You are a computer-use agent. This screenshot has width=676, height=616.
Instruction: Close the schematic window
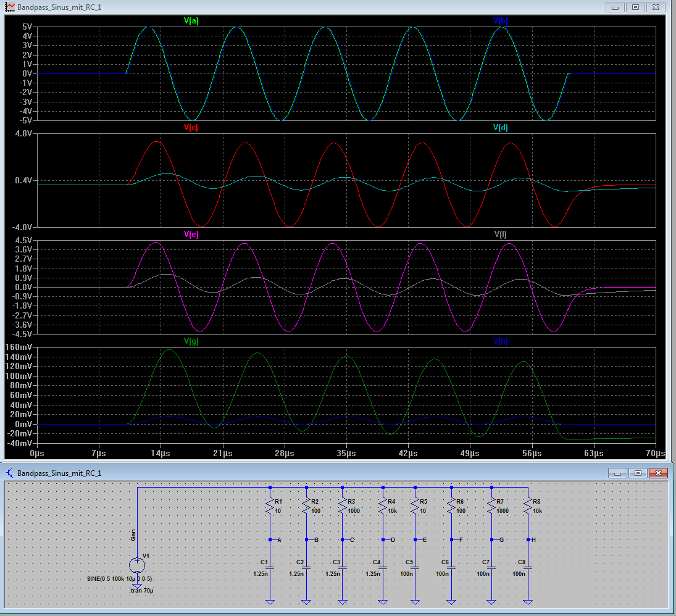tap(658, 473)
